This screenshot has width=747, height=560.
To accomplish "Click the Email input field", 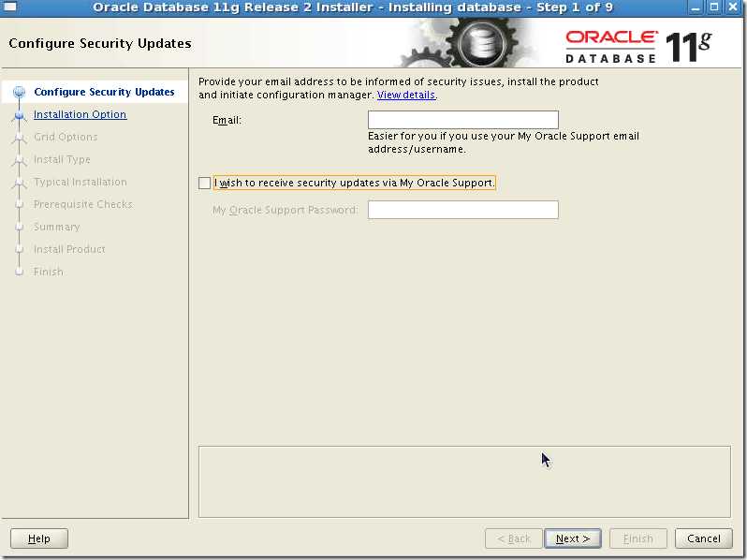I will [x=462, y=120].
